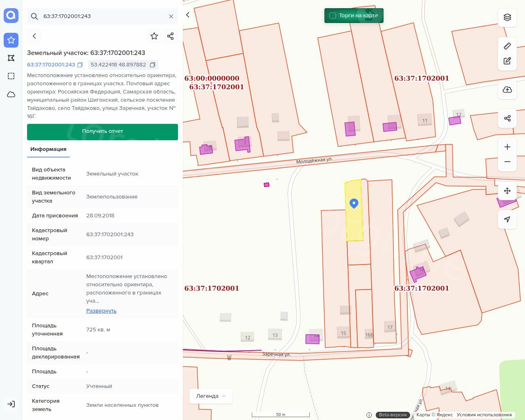
Task: Switch to the 'Информация' tab
Action: coord(48,149)
